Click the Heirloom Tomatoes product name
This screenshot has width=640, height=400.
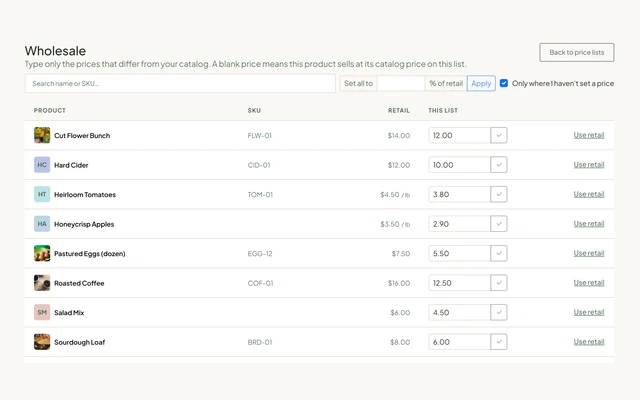pos(85,195)
